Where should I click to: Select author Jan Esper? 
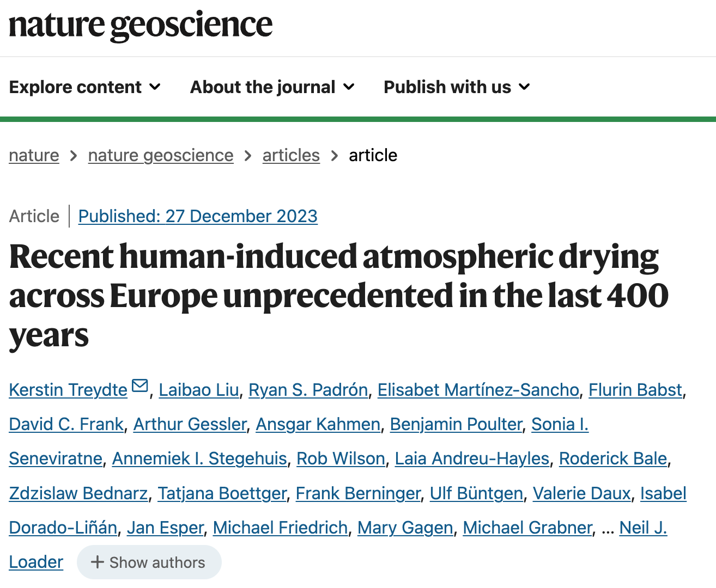tap(165, 528)
